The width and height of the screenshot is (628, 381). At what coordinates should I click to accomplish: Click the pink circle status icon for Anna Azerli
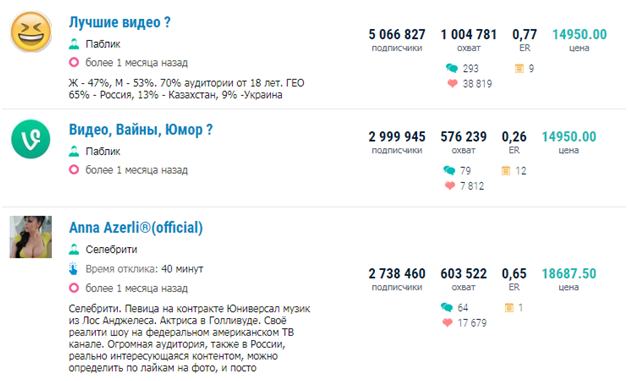point(74,288)
